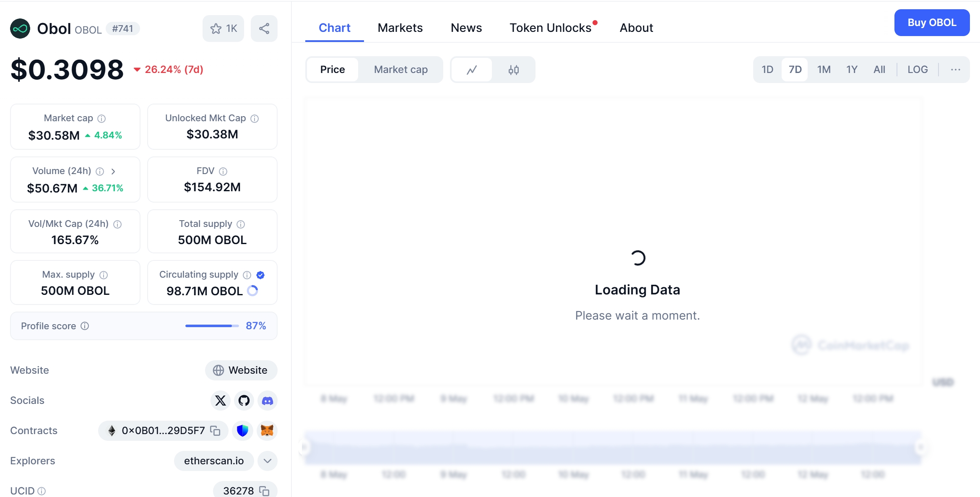Image resolution: width=980 pixels, height=497 pixels.
Task: Toggle the LOG scale option
Action: pyautogui.click(x=917, y=70)
